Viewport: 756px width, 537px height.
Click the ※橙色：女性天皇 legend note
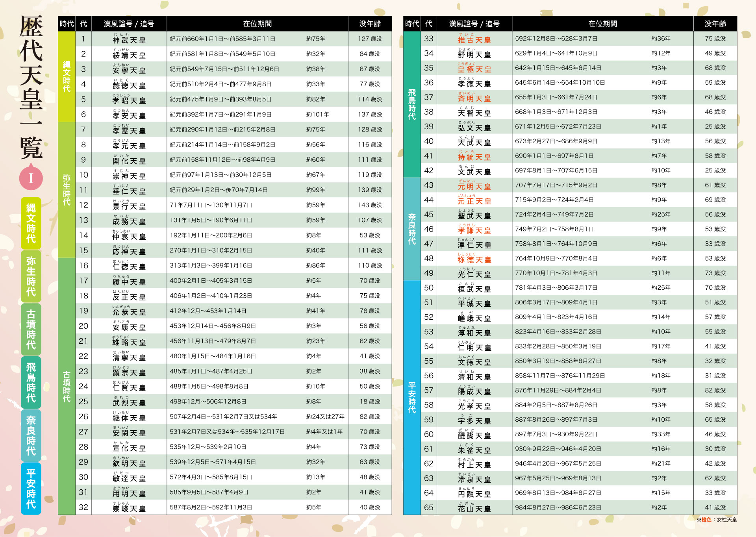pos(717,520)
